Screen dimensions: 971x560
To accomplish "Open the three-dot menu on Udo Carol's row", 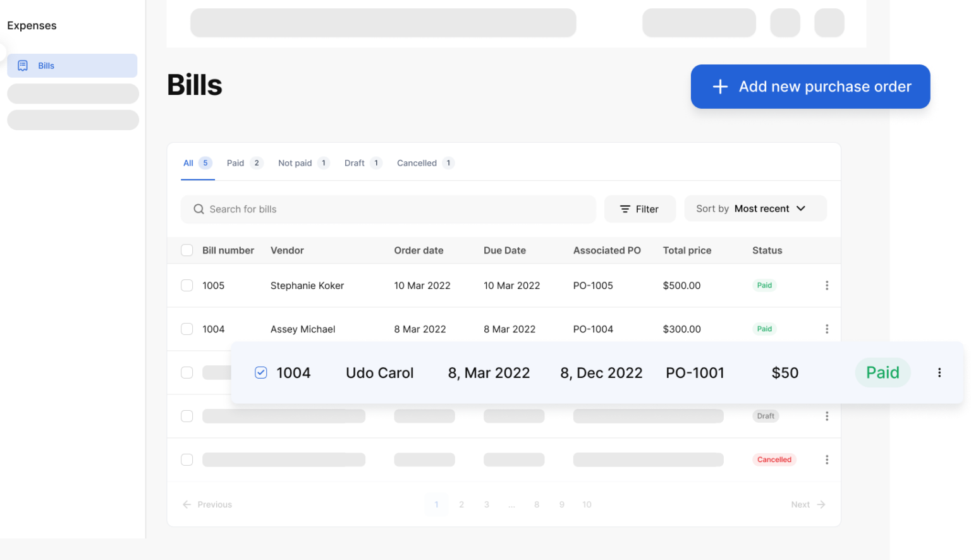I will tap(939, 372).
